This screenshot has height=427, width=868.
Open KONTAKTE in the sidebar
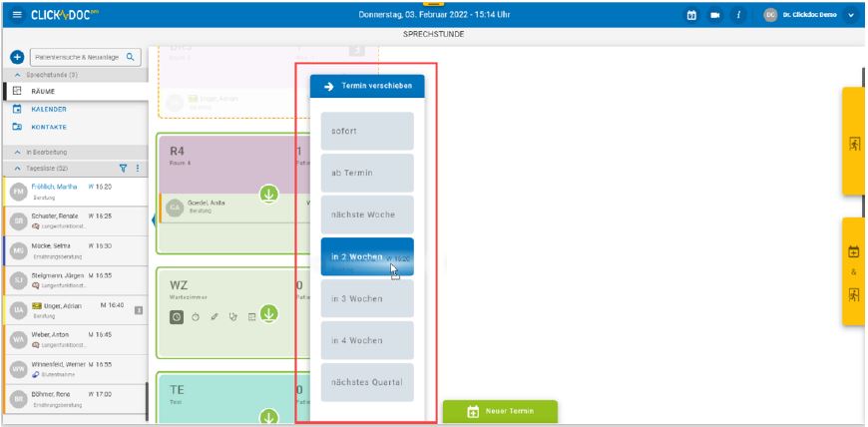[x=49, y=127]
